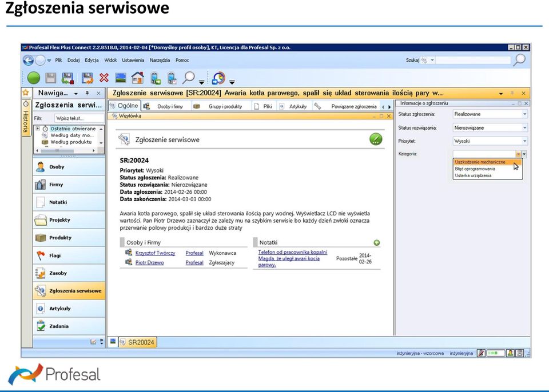Pin the Nawigacja panel with the pushpin icon

[87, 93]
